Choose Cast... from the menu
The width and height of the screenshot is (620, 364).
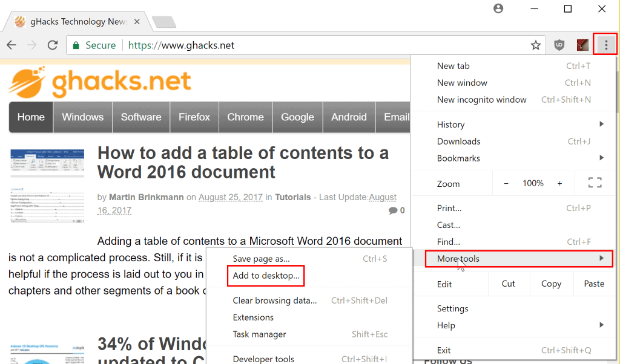(x=513, y=225)
